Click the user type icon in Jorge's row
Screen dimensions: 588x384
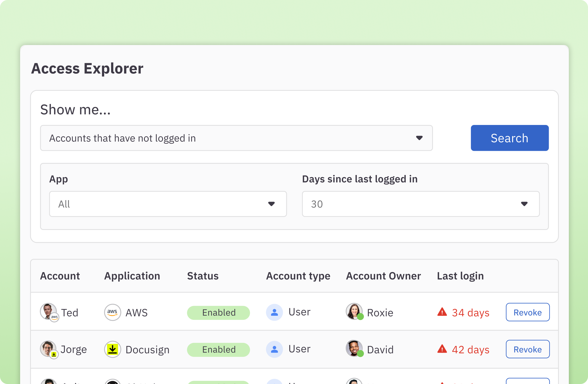pyautogui.click(x=274, y=349)
